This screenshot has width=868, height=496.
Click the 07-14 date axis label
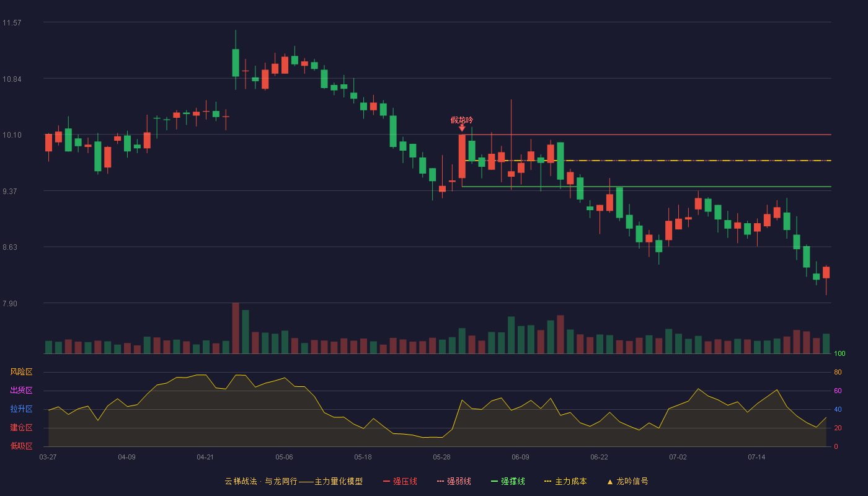click(756, 457)
